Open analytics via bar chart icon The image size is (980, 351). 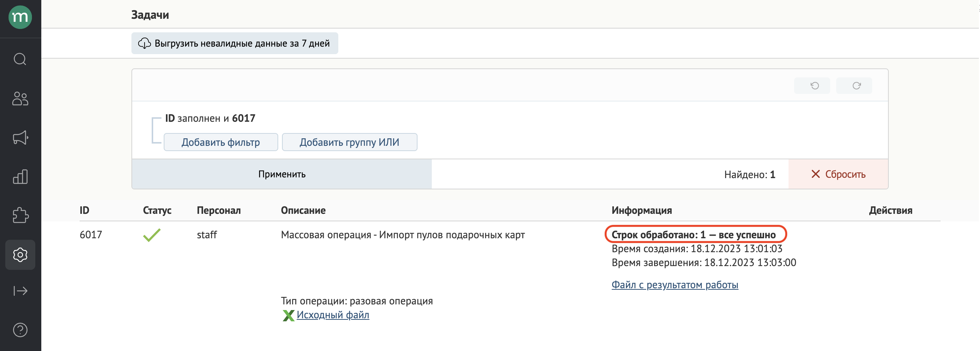coord(20,177)
